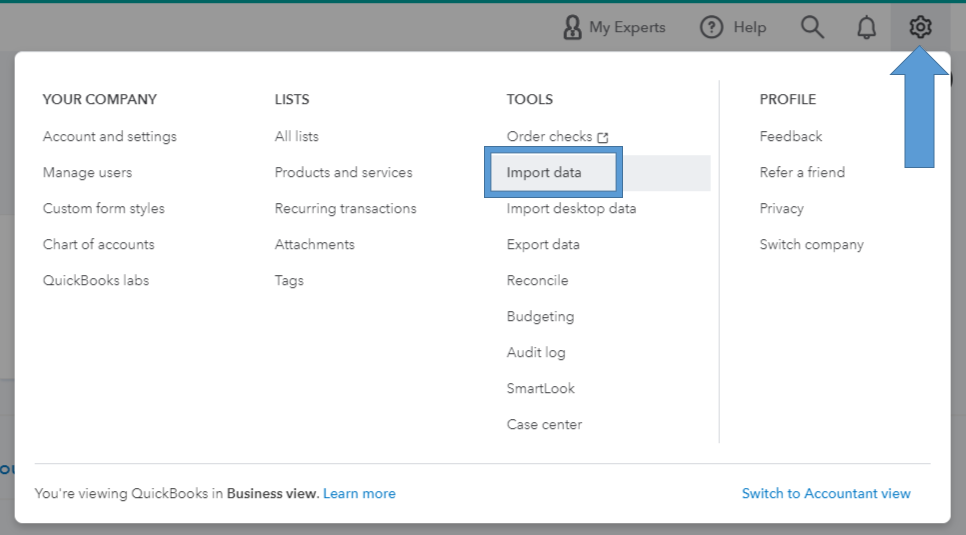Open the Budgeting tool
This screenshot has height=535, width=966.
[x=540, y=317]
